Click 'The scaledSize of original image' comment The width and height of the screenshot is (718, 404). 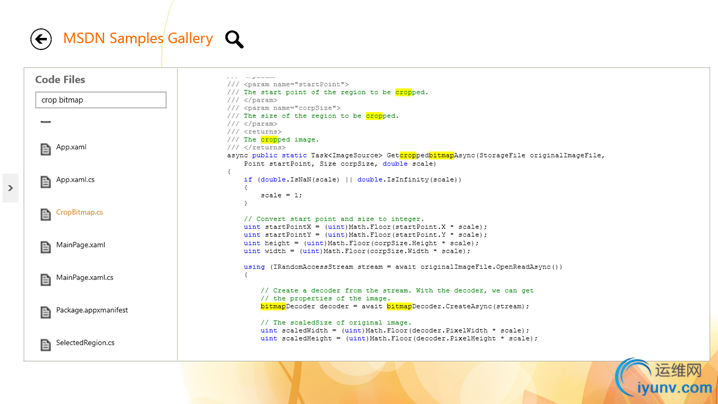point(336,322)
